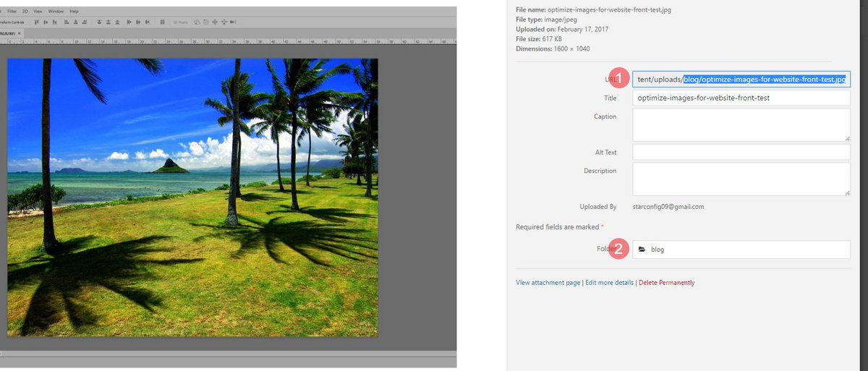Click Dimensions 1600 × 1040 text
This screenshot has height=371, width=868.
coord(554,48)
